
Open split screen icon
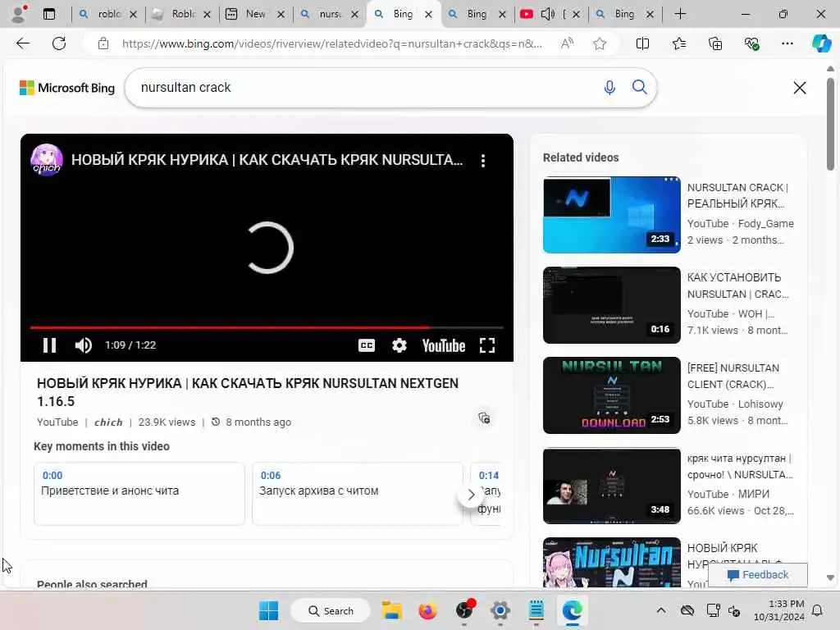tap(642, 43)
